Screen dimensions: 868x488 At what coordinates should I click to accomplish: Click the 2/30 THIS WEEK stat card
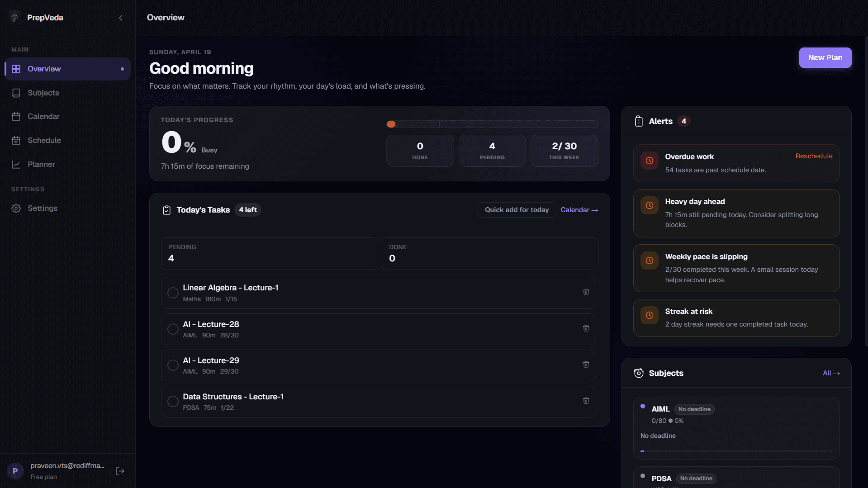[x=564, y=151]
